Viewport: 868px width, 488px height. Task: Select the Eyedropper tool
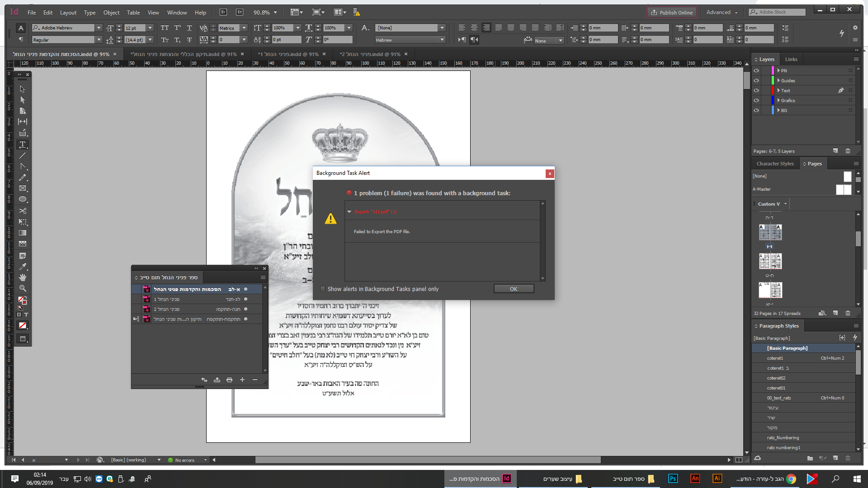coord(22,267)
